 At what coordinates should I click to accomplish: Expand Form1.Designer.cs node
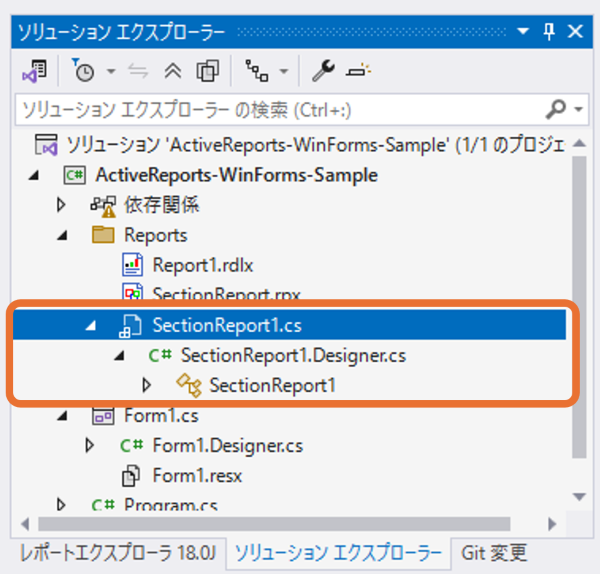click(90, 445)
